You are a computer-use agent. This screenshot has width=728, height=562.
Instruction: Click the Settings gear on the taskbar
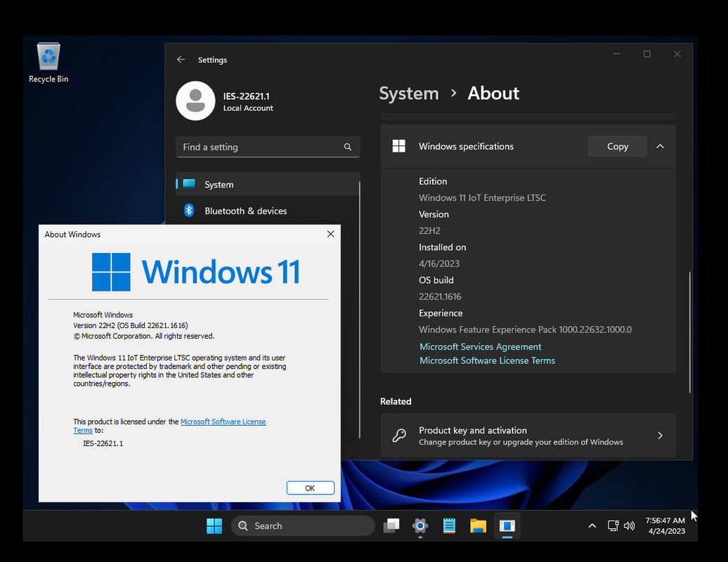coord(420,525)
